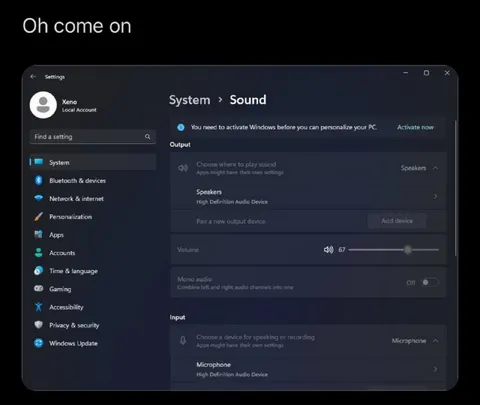Open Speakers device details chevron
The width and height of the screenshot is (480, 405).
pos(435,197)
